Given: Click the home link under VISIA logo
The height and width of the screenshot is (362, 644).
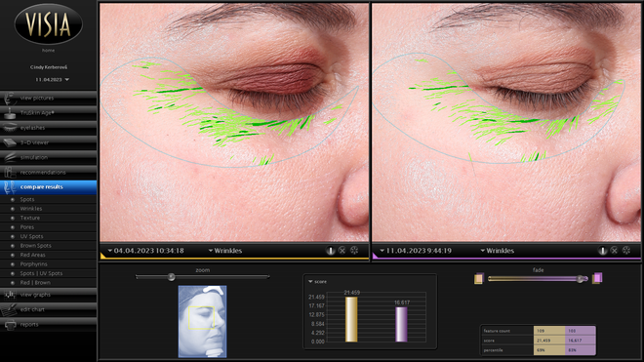Looking at the screenshot, I should pyautogui.click(x=48, y=50).
